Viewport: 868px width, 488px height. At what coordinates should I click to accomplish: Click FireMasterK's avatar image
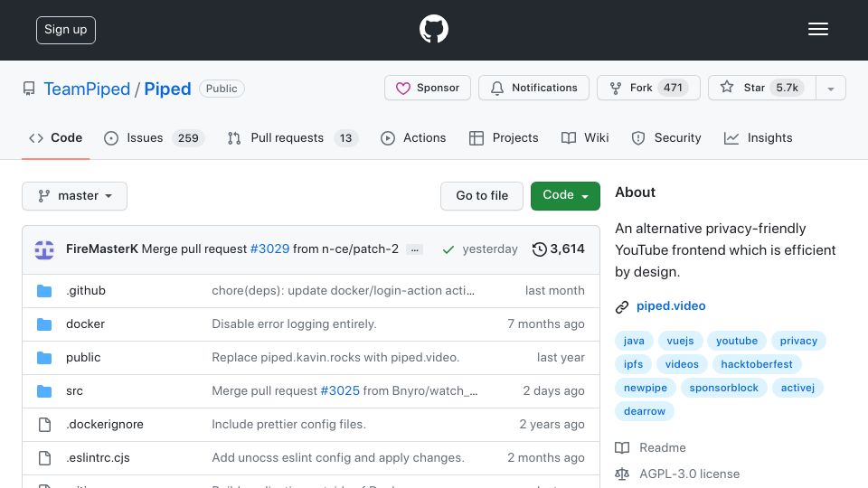44,249
